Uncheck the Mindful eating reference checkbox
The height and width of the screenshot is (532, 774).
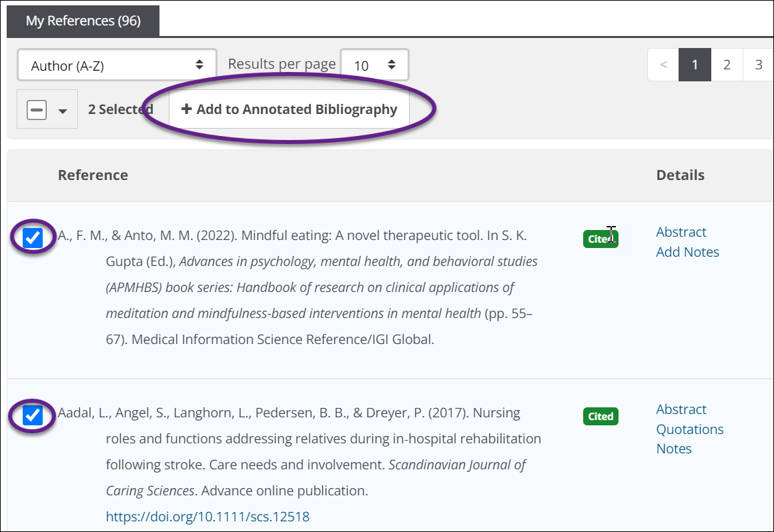point(33,237)
